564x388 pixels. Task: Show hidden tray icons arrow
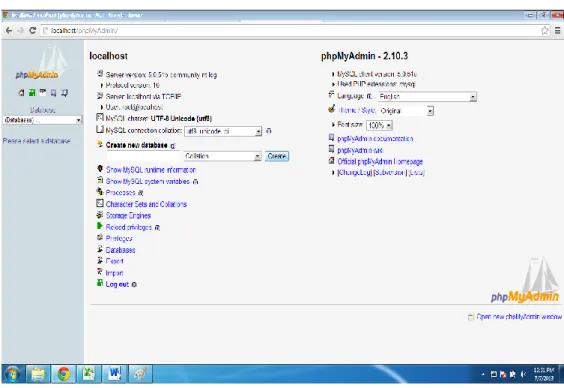483,374
